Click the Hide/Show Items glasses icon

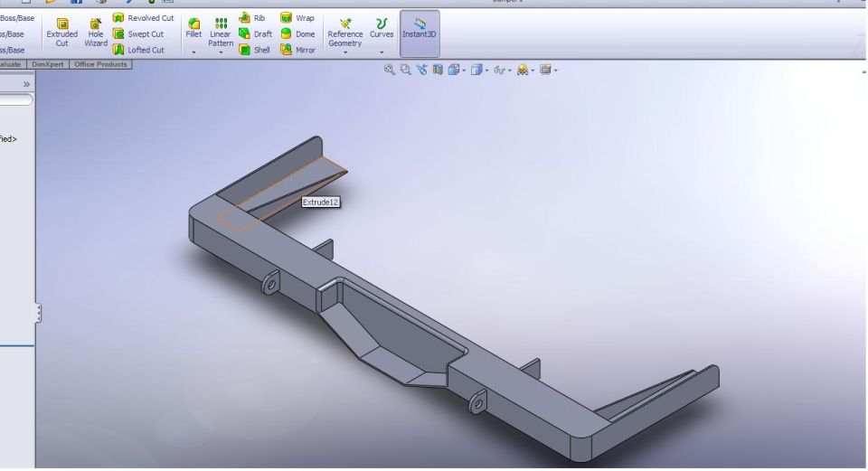click(499, 70)
